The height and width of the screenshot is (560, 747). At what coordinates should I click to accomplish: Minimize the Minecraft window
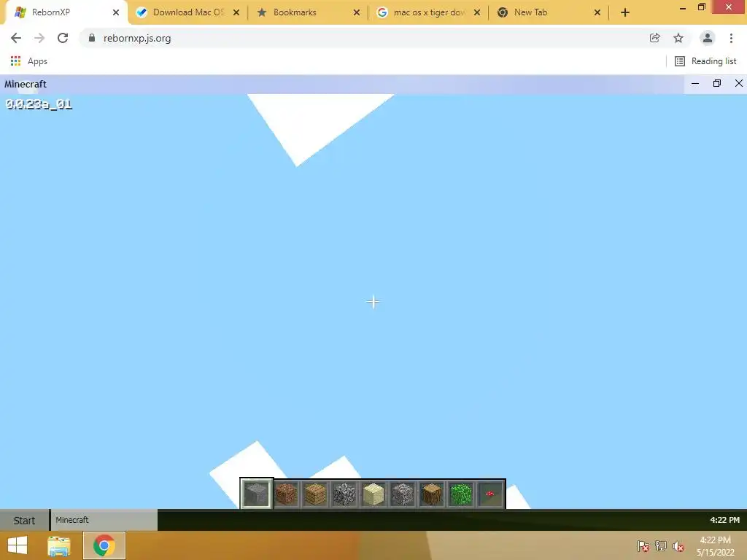(x=695, y=84)
